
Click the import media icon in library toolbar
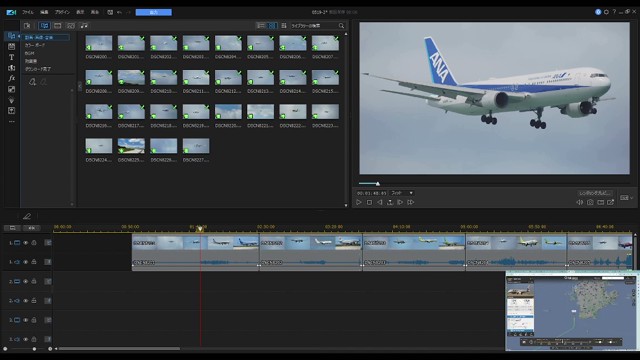point(27,26)
